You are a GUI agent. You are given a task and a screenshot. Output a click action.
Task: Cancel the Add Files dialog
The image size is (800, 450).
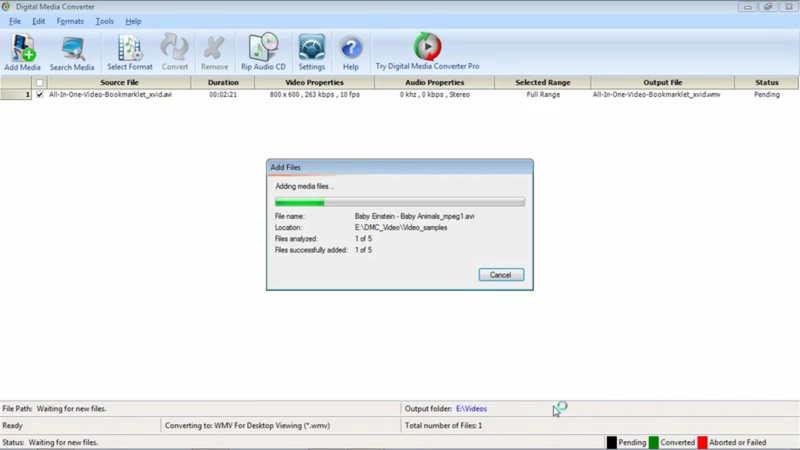tap(501, 275)
